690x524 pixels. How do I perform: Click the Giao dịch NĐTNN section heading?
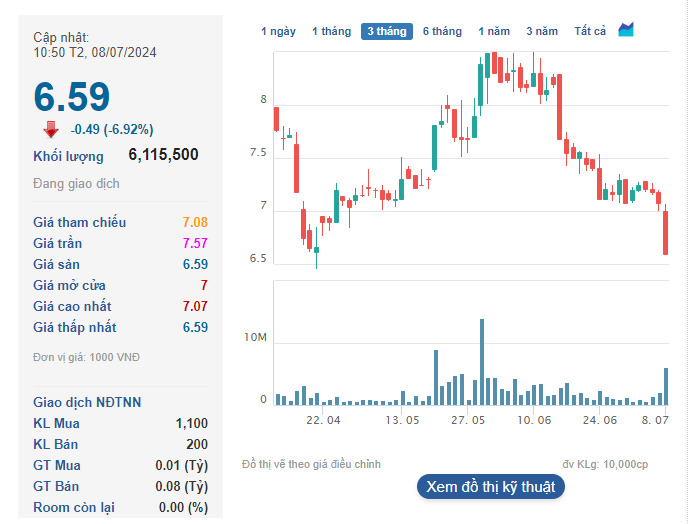pyautogui.click(x=87, y=402)
